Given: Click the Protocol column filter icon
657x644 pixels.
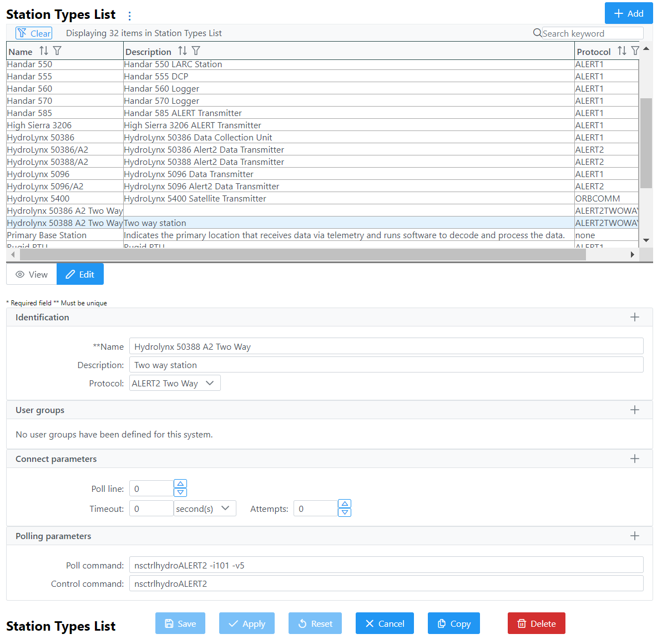Looking at the screenshot, I should tap(635, 51).
